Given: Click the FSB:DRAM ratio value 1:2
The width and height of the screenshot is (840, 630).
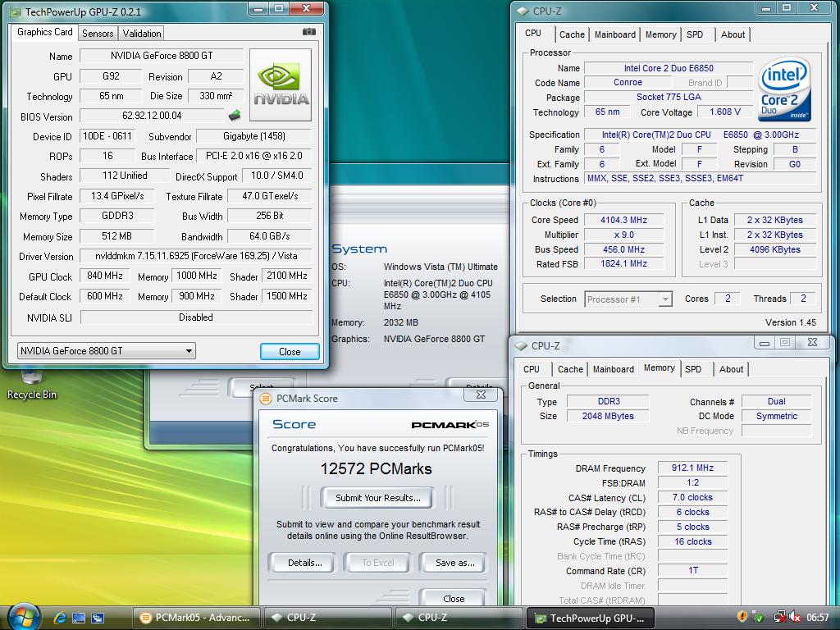Looking at the screenshot, I should [692, 482].
